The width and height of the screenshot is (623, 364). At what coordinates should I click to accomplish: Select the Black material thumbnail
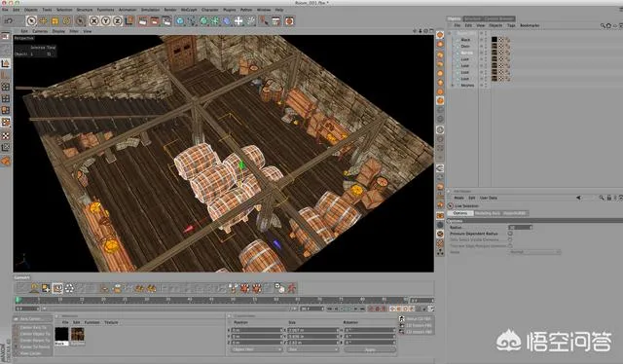(61, 334)
